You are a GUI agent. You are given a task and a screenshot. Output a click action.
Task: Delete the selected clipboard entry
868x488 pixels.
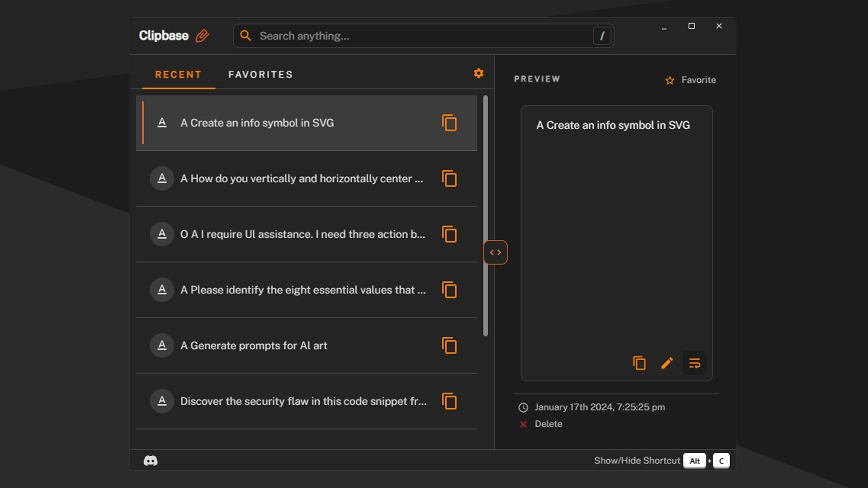click(541, 424)
